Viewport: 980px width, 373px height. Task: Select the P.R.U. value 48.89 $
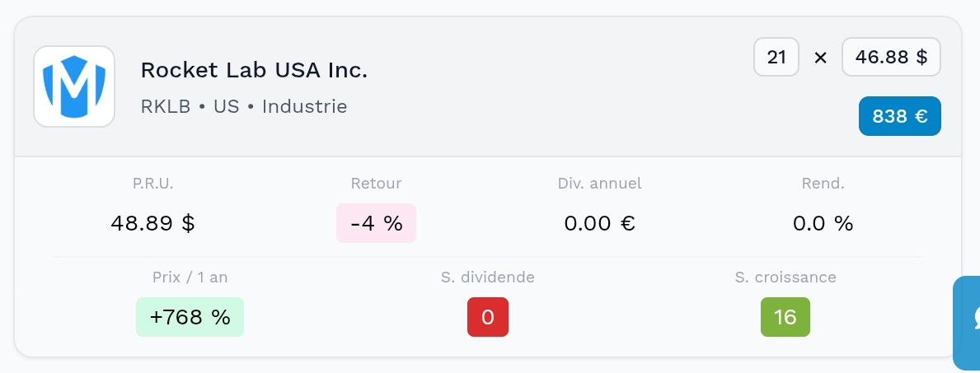tap(153, 223)
